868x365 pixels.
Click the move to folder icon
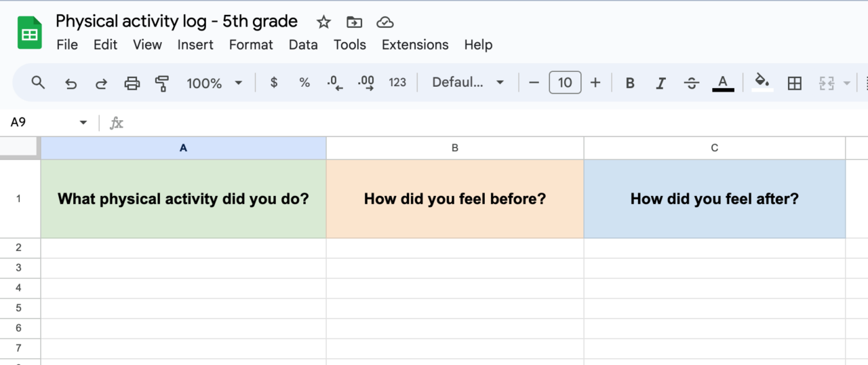pyautogui.click(x=354, y=22)
